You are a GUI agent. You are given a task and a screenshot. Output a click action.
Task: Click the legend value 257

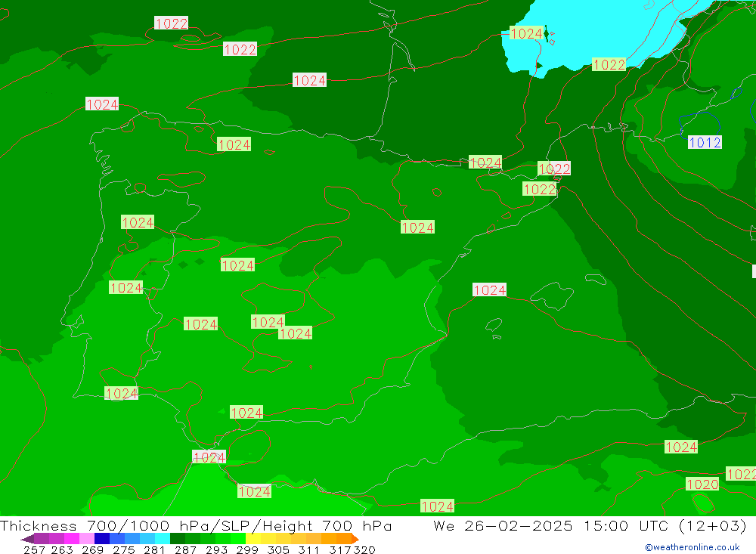tap(34, 549)
